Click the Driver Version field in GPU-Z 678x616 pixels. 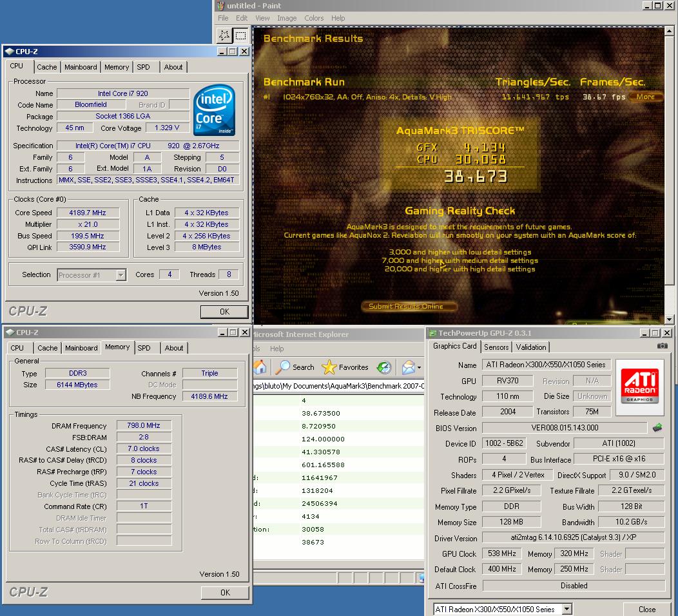click(574, 538)
